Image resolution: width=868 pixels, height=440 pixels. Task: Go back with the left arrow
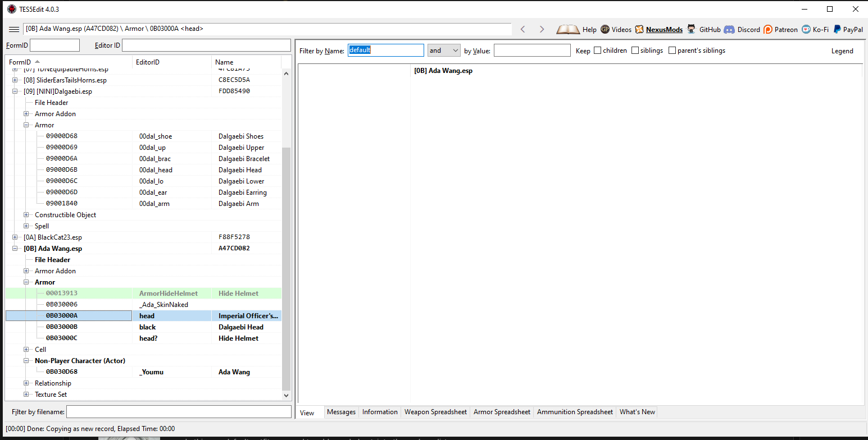[523, 29]
